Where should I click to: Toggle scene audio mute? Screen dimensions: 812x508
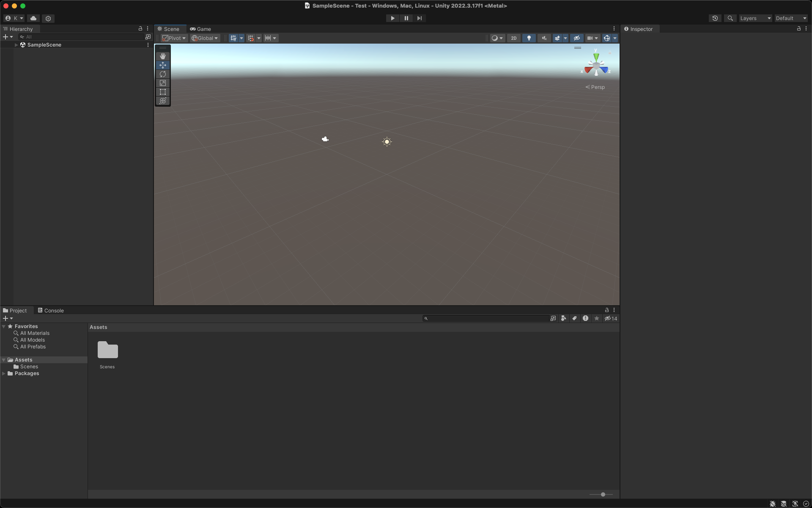[x=544, y=38]
